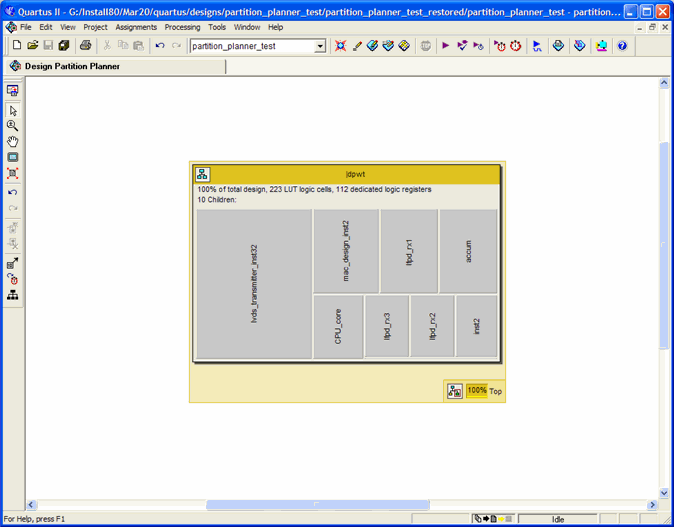
Task: Click the open folder icon
Action: click(32, 46)
